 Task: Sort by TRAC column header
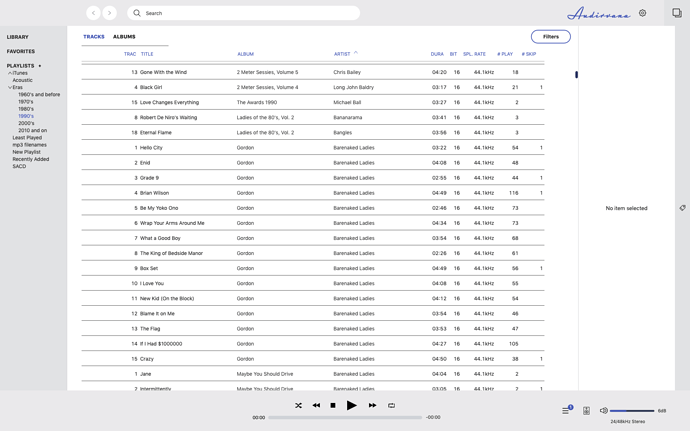tap(130, 54)
